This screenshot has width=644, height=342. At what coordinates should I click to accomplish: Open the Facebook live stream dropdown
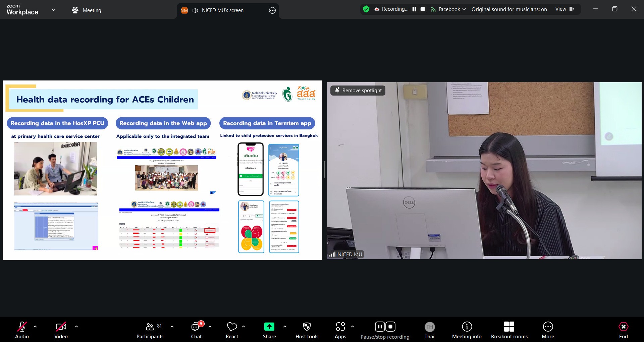(x=448, y=9)
